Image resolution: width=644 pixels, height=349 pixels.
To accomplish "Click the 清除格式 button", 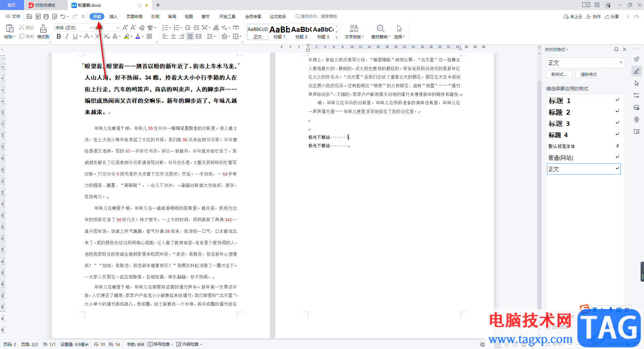I will pos(589,74).
